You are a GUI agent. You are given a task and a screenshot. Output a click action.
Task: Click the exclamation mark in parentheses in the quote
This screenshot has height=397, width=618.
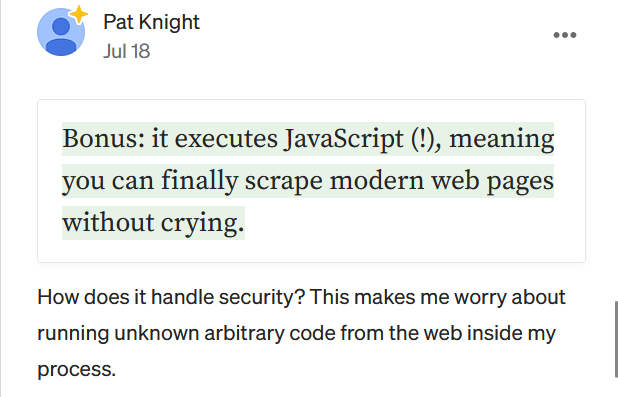click(x=423, y=139)
